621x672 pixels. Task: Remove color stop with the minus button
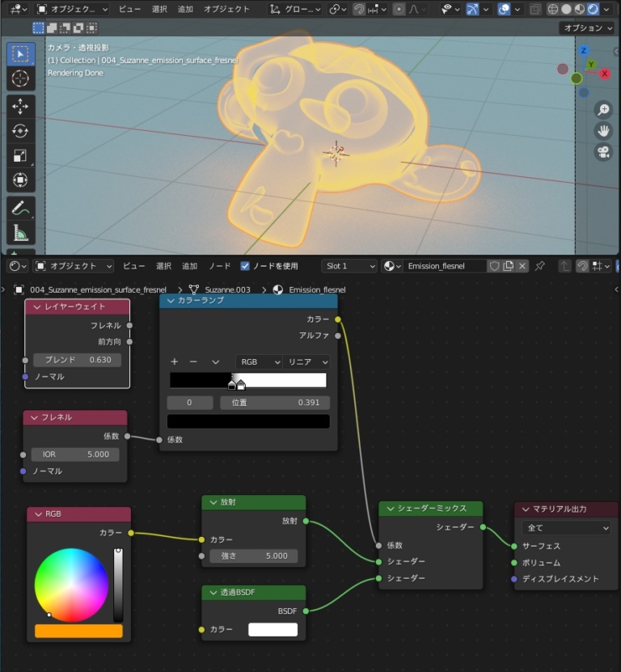tap(193, 361)
